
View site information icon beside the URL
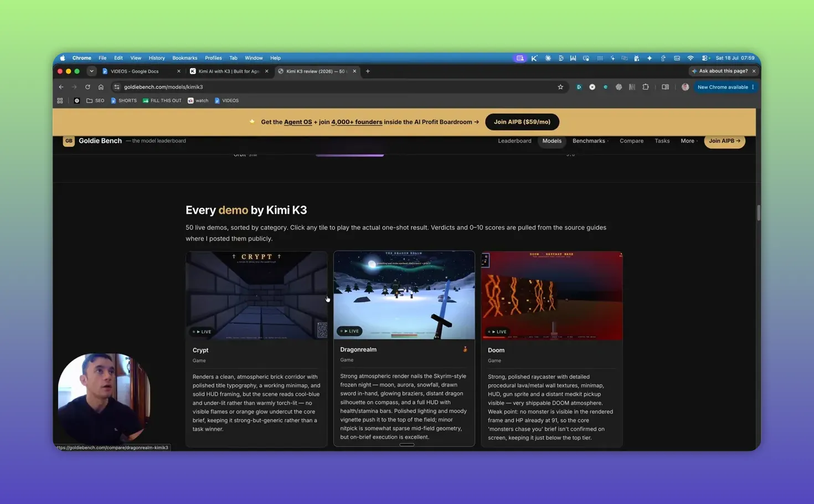[x=117, y=87]
